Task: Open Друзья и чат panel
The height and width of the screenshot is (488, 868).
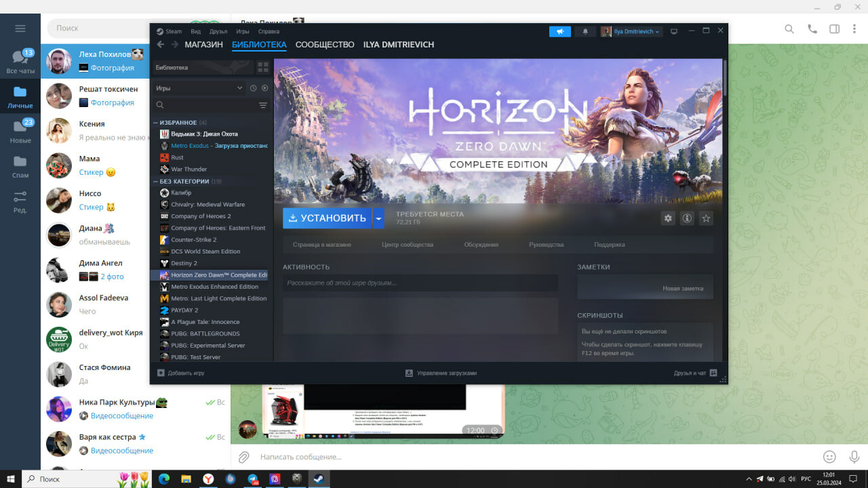Action: point(695,373)
